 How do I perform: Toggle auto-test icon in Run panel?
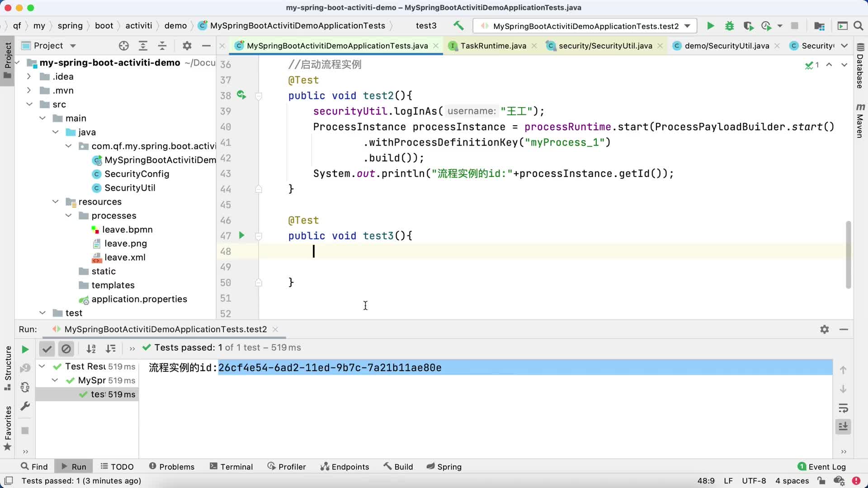[x=25, y=387]
